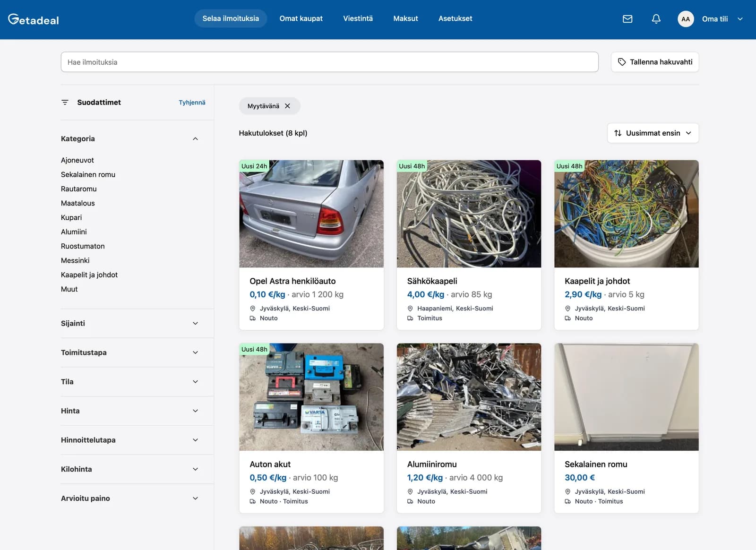
Task: Click the AA user avatar
Action: click(686, 19)
